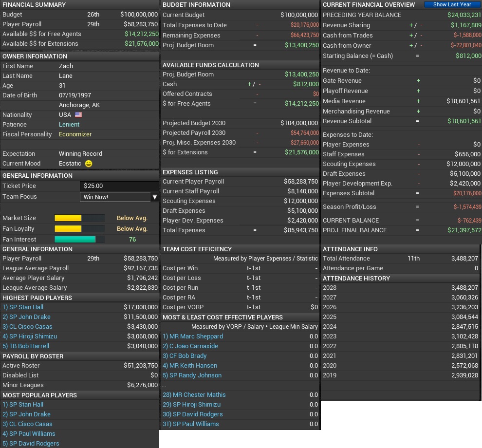Click the Market Size yellow bar
The height and width of the screenshot is (448, 482).
(x=68, y=218)
